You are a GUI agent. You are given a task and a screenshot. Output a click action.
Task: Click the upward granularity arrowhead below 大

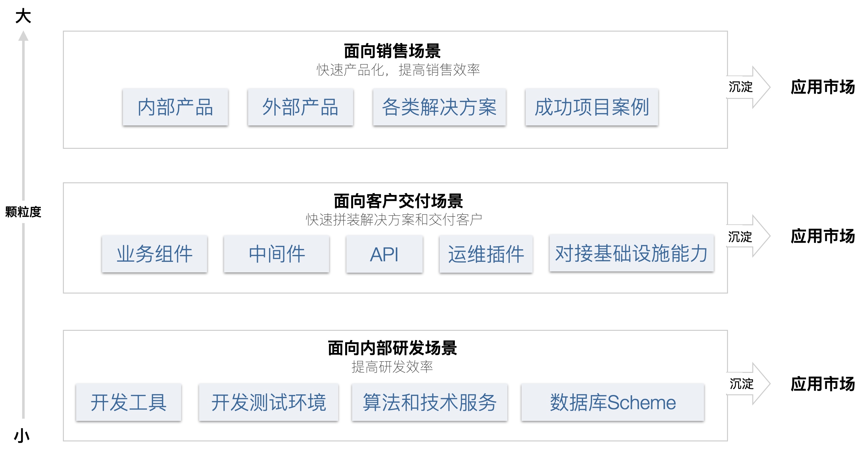coord(23,36)
